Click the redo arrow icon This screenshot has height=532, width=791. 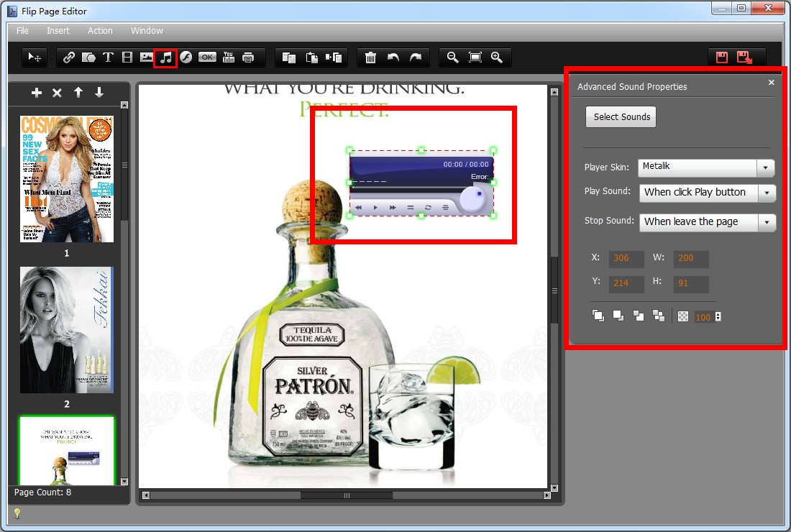click(x=415, y=58)
